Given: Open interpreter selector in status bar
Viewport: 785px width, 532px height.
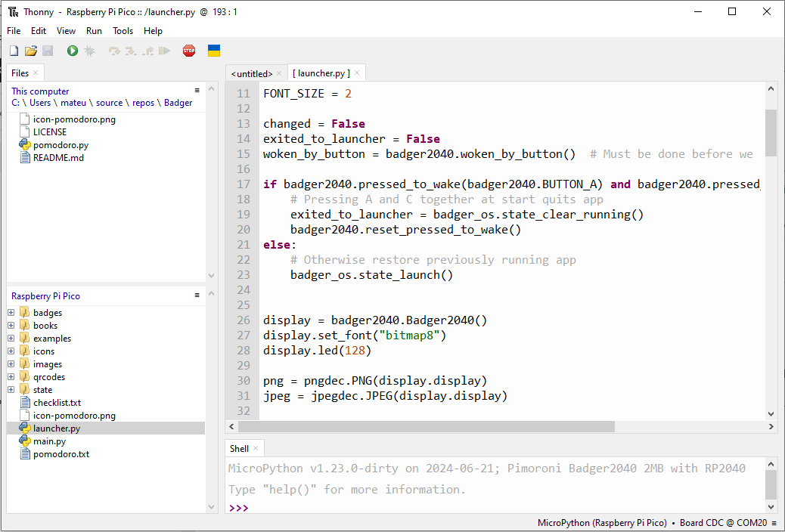Looking at the screenshot, I should point(656,523).
